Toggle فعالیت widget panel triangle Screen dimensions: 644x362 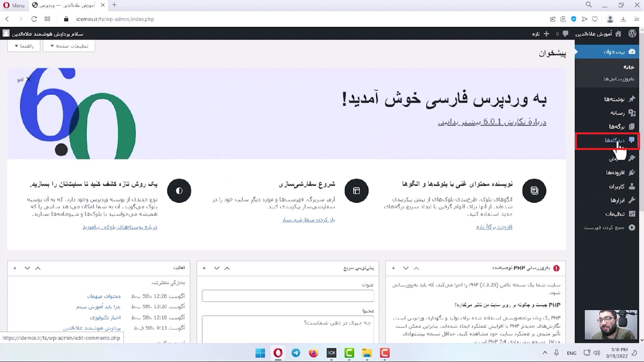tap(15, 268)
